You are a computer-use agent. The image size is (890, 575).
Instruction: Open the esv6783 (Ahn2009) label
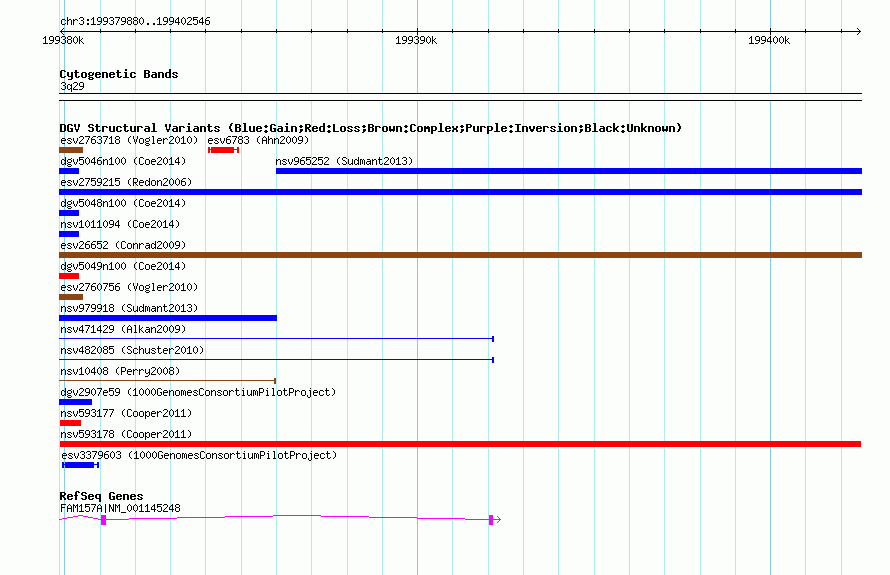pos(257,140)
